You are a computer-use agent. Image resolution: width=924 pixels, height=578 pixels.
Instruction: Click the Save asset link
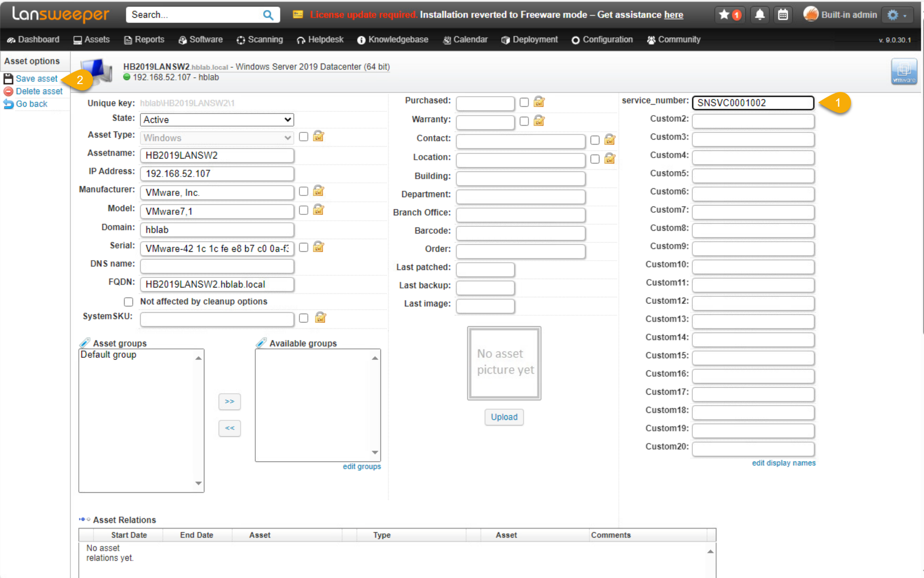[x=37, y=78]
